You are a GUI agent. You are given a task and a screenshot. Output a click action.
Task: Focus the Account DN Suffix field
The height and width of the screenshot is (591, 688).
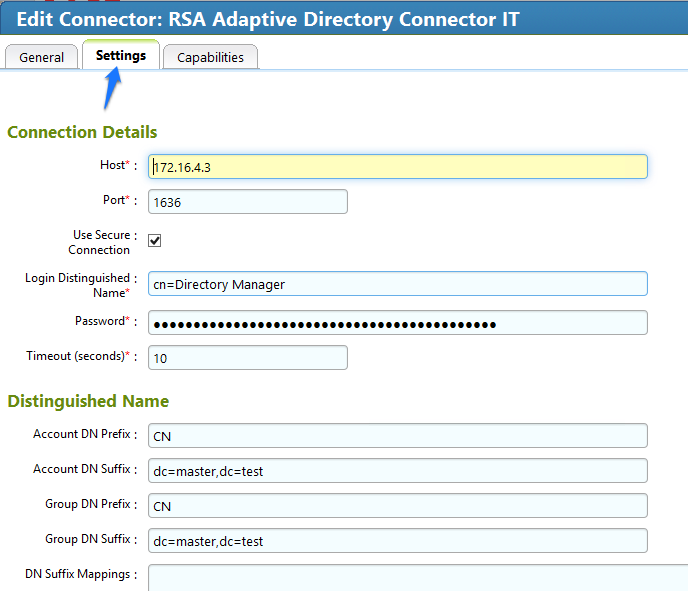coord(398,471)
